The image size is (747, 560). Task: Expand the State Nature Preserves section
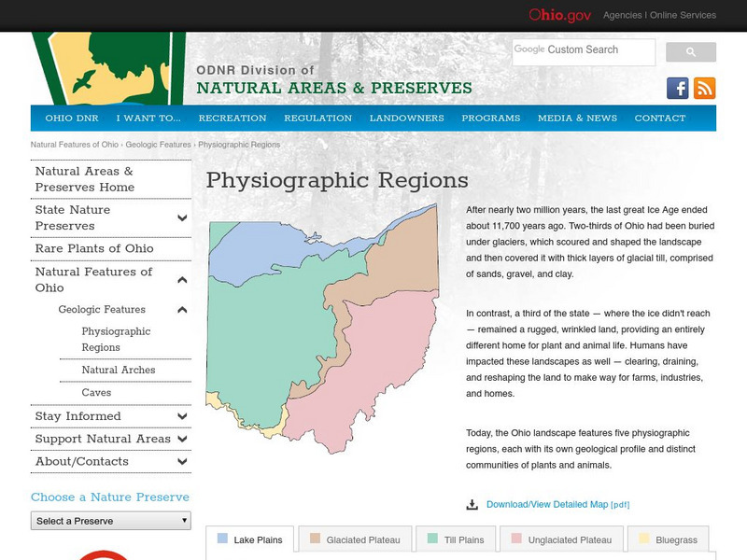[183, 218]
